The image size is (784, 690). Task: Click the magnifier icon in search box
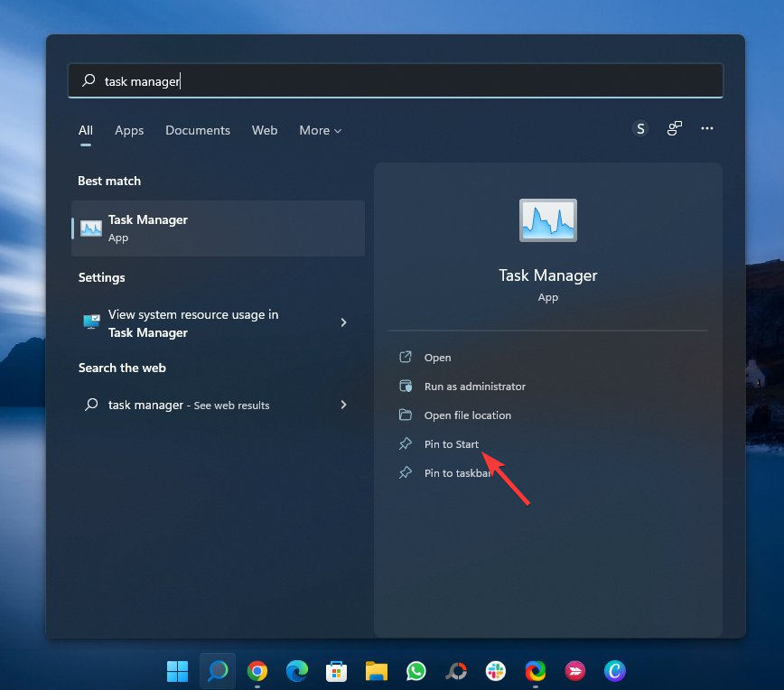[89, 80]
